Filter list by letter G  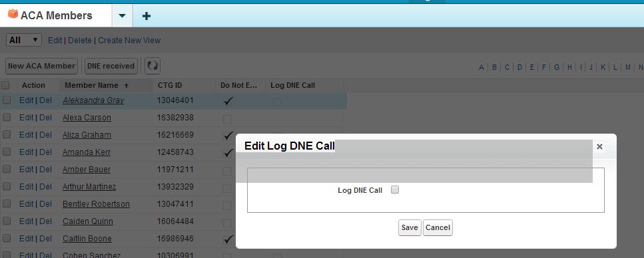[x=557, y=67]
